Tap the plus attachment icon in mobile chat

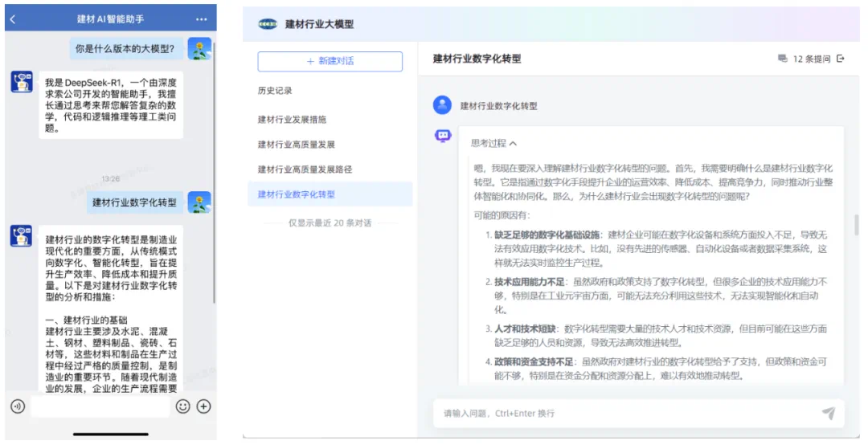click(203, 406)
